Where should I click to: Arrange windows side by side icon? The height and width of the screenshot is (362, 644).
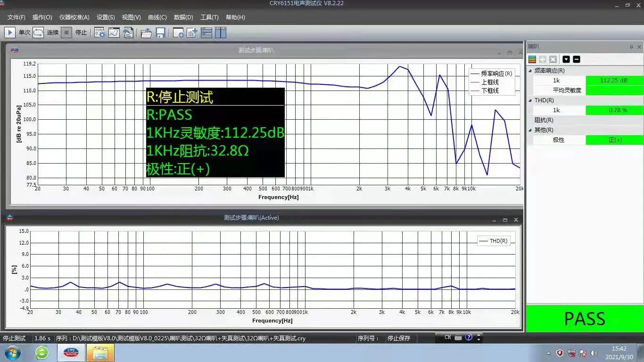point(221,33)
